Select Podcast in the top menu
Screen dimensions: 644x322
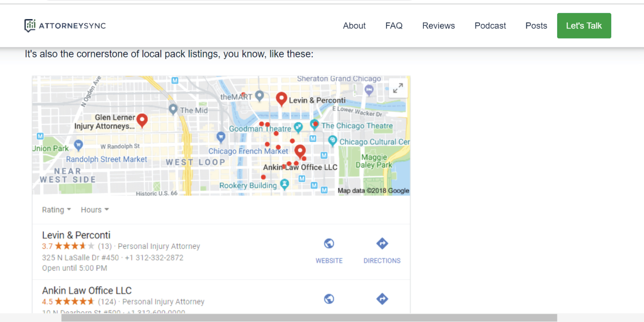click(x=490, y=26)
